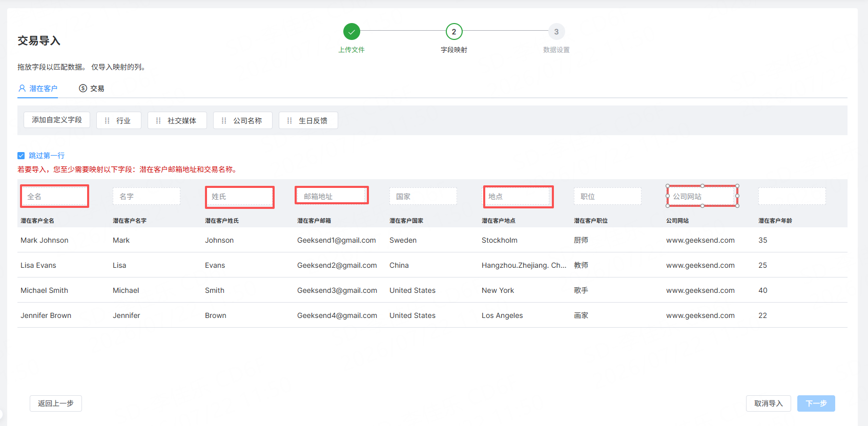Click the 歌手 job title cell

coord(581,290)
